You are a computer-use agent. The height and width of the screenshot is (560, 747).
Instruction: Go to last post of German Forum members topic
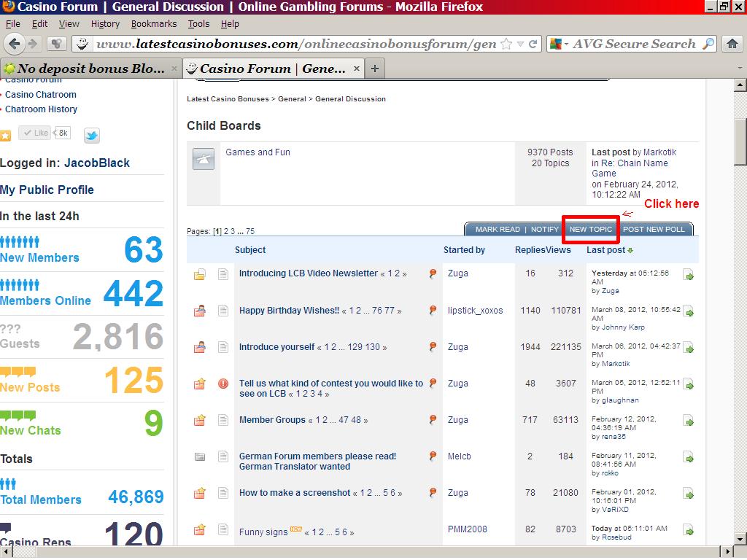coord(689,458)
